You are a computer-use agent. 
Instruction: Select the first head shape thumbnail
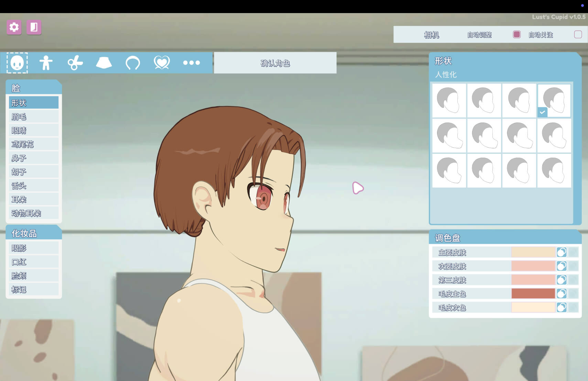coord(449,100)
